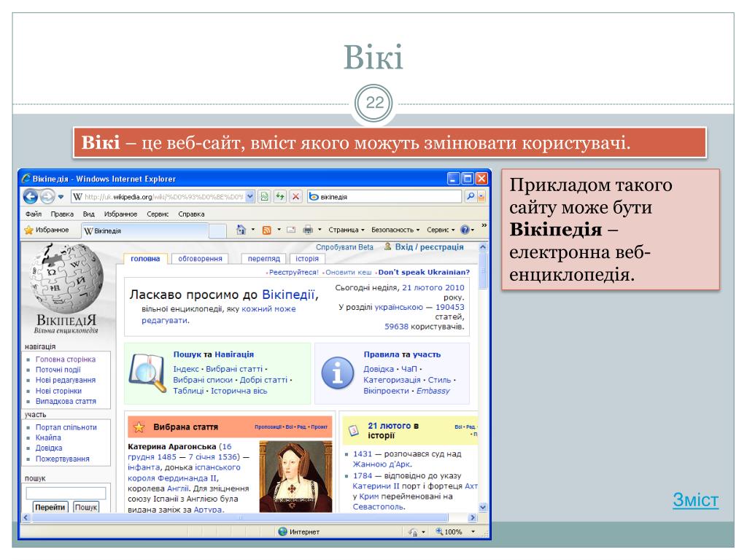Open Поточні події sidebar link
Image resolution: width=747 pixels, height=560 pixels.
58,370
